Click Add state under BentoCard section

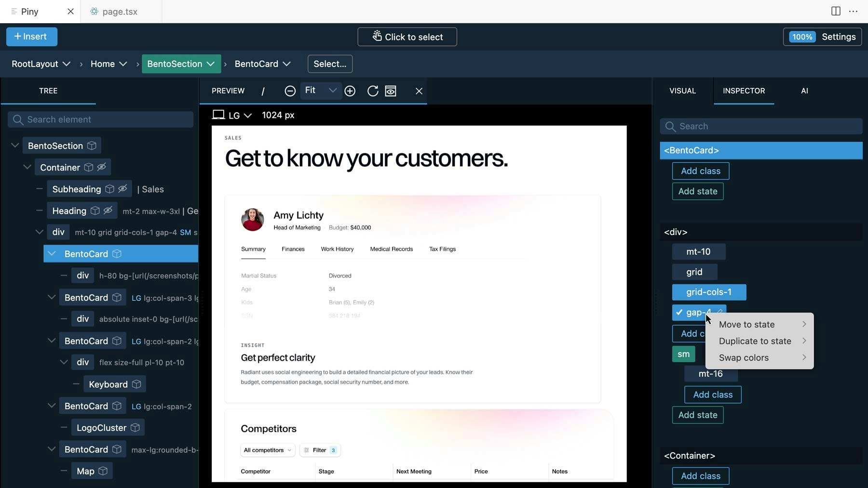697,191
